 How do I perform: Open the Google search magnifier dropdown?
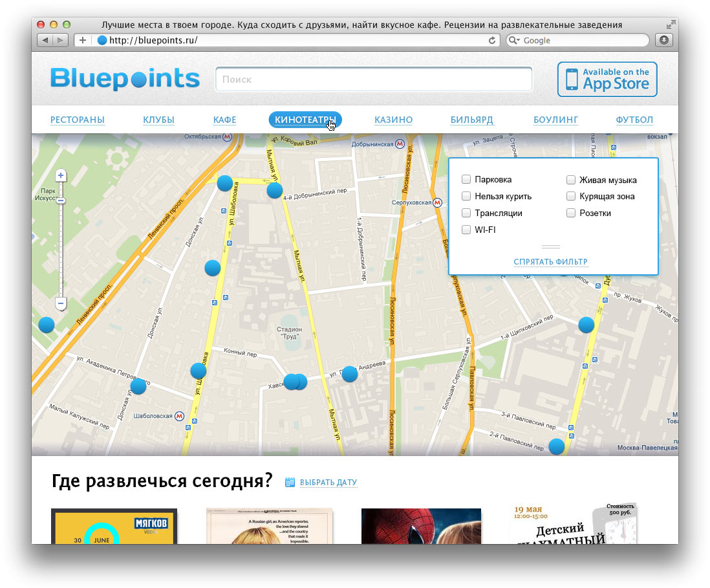(515, 40)
